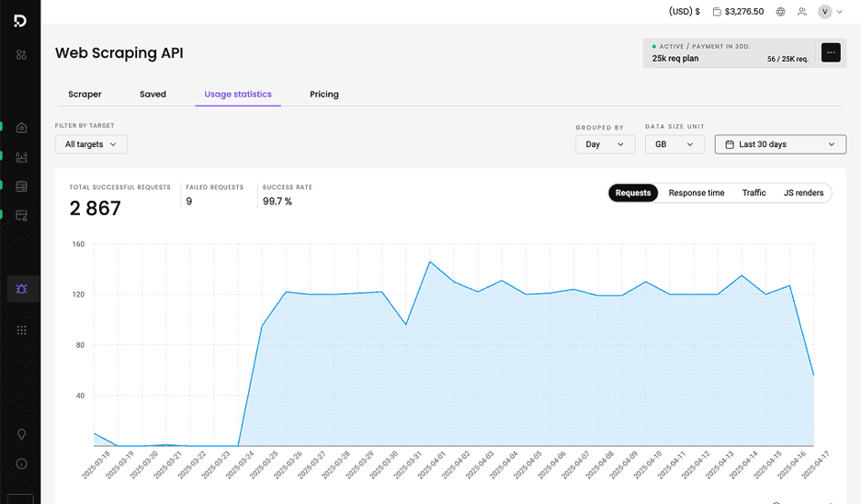
Task: Click the lightbulb icon in the sidebar
Action: pyautogui.click(x=22, y=435)
